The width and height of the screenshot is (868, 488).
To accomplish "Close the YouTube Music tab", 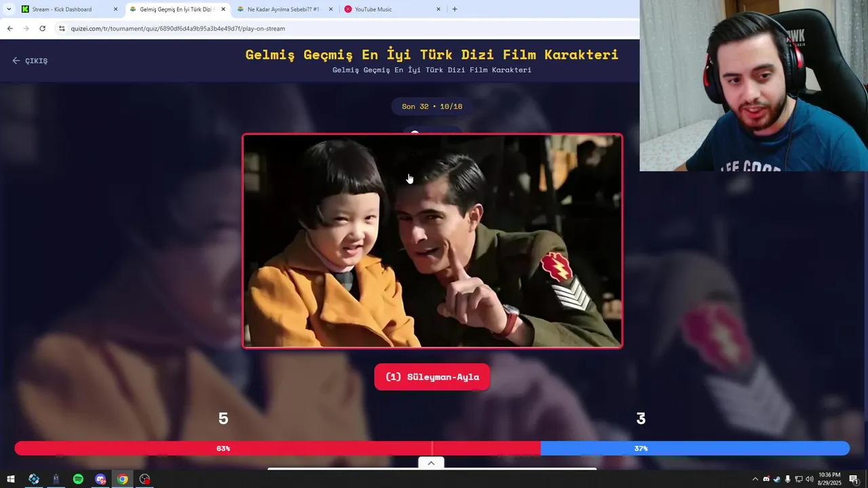I will click(438, 9).
